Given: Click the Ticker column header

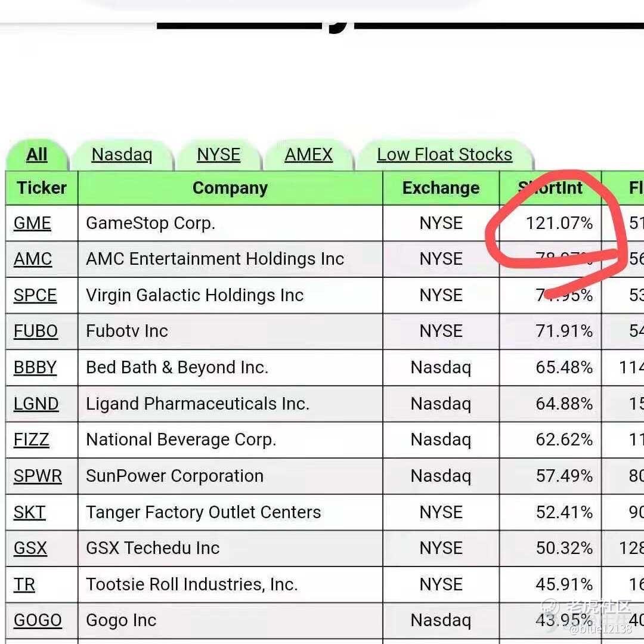Looking at the screenshot, I should pos(42,188).
